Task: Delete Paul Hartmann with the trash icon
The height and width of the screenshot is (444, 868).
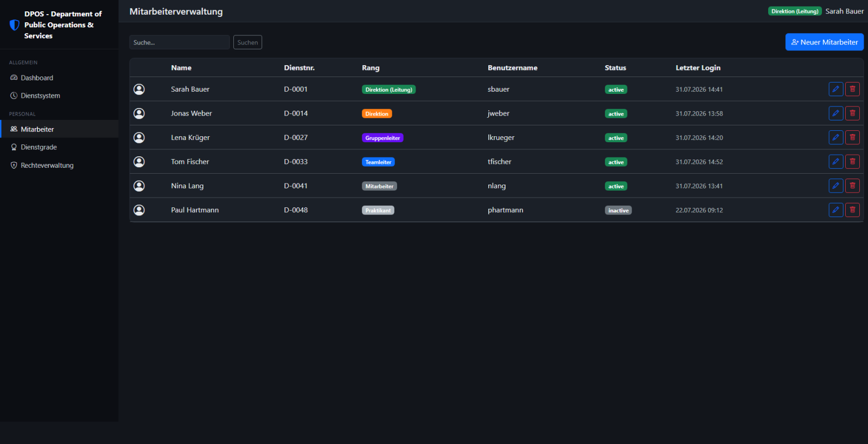Action: 852,210
